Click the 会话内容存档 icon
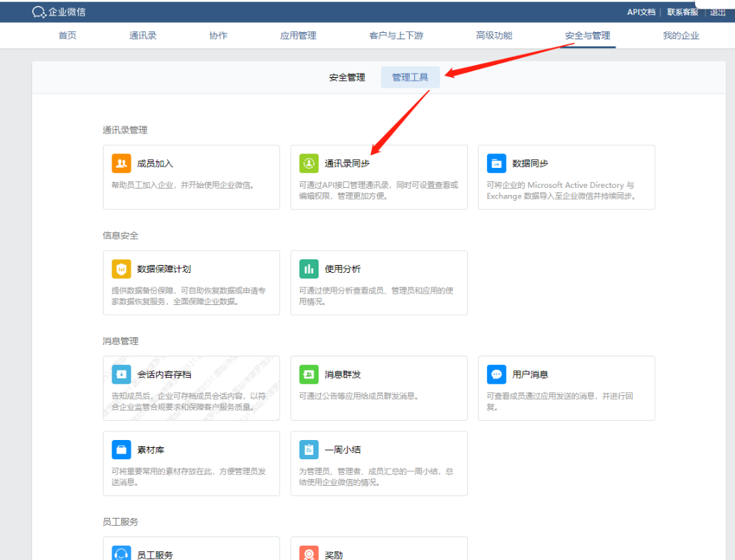 point(121,374)
